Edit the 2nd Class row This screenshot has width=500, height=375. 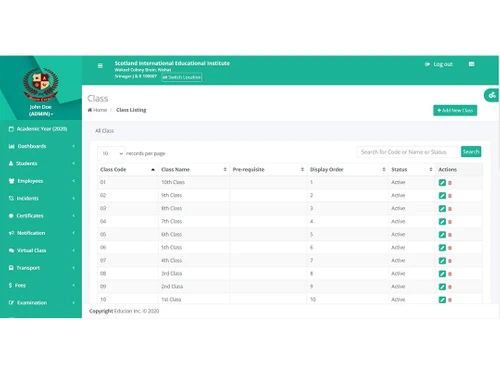[442, 287]
